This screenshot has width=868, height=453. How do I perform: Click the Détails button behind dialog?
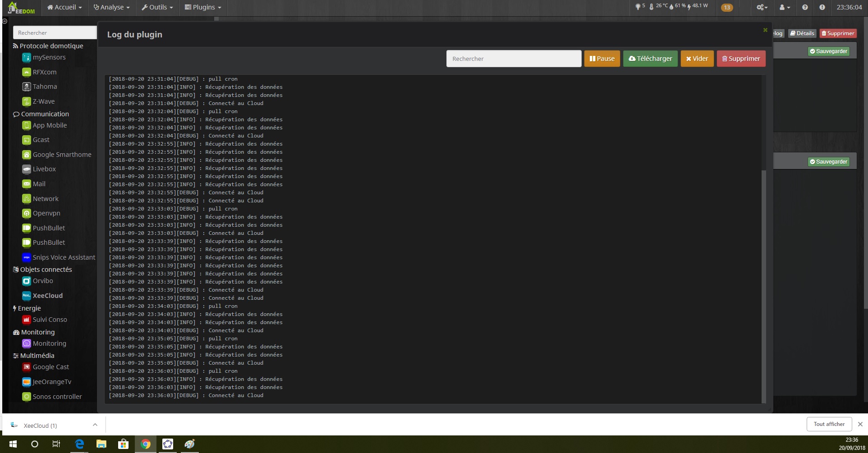coord(802,33)
